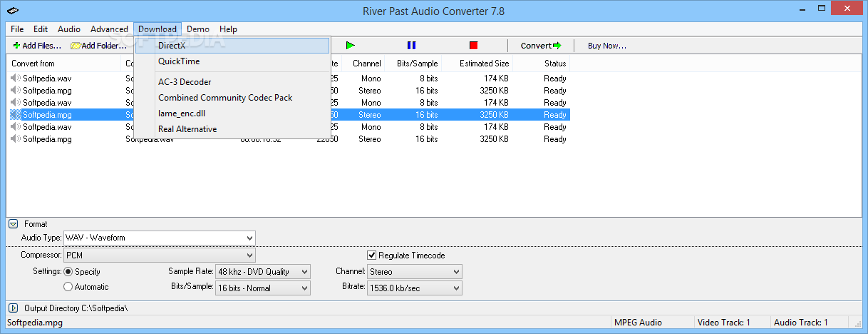Click Add Files button
The height and width of the screenshot is (334, 868).
37,46
